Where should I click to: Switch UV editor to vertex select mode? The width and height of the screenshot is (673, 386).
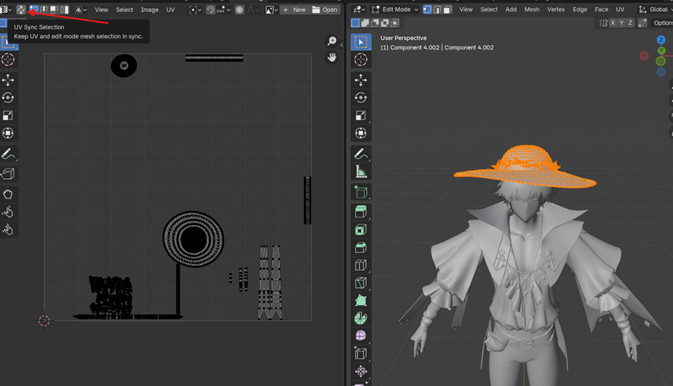(34, 9)
